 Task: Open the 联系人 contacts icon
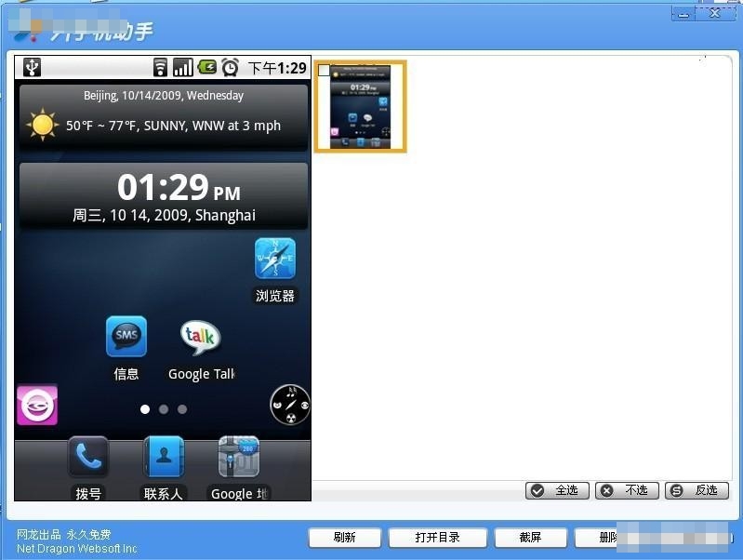pyautogui.click(x=164, y=457)
